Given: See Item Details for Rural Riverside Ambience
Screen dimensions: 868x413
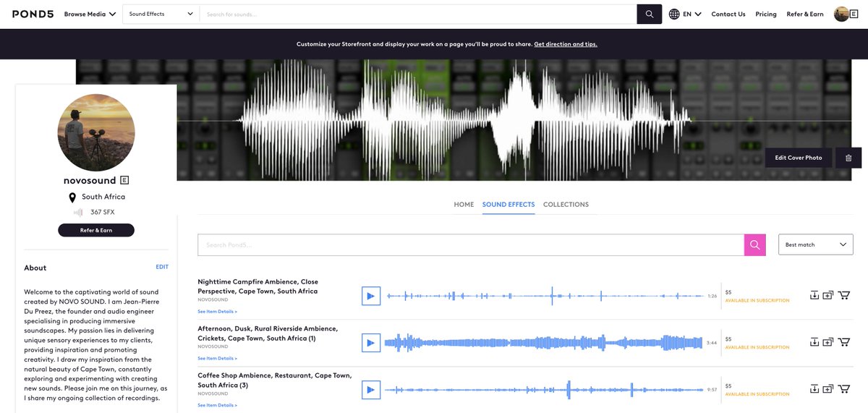Looking at the screenshot, I should (217, 359).
